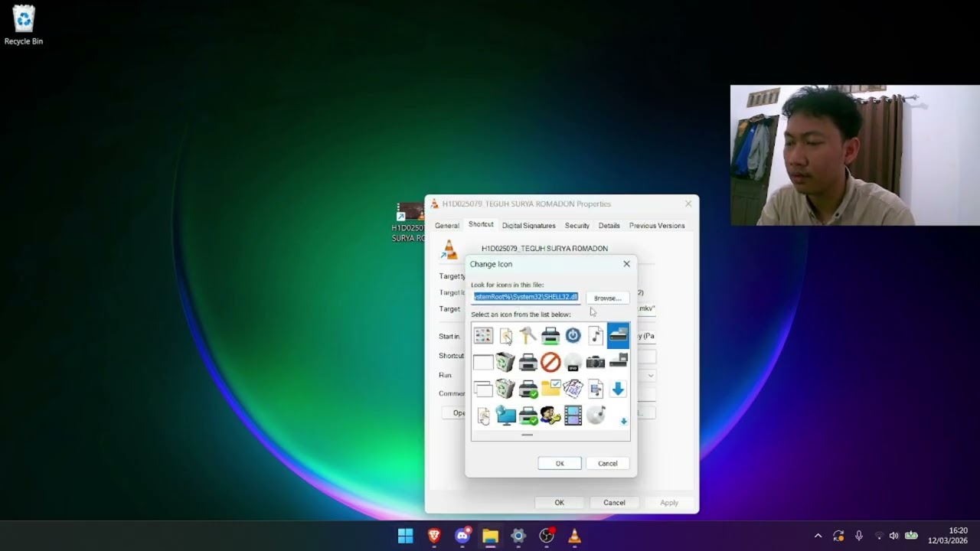Open OBS Studio from taskbar

click(x=547, y=536)
